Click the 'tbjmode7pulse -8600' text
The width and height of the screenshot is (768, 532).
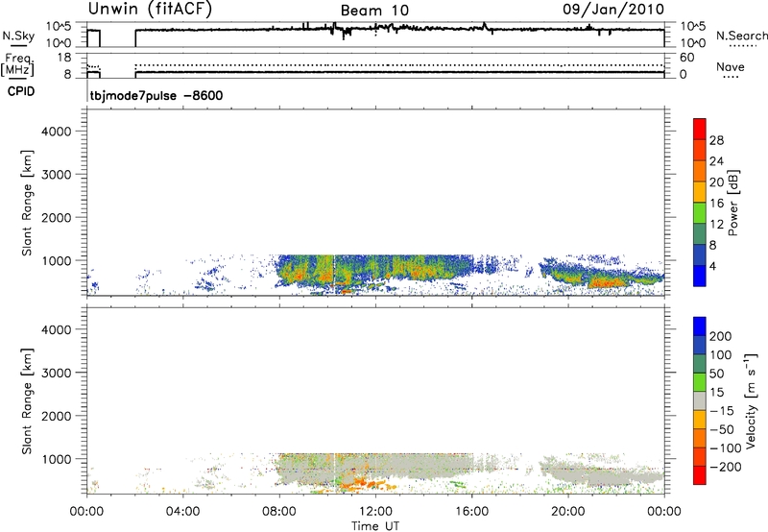pyautogui.click(x=156, y=95)
